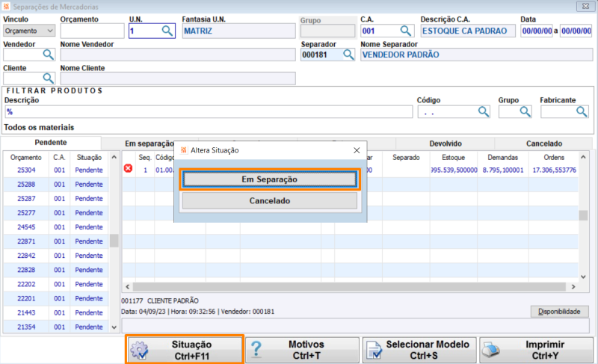Select orçamento 21354 row
598x364 pixels.
(x=56, y=327)
